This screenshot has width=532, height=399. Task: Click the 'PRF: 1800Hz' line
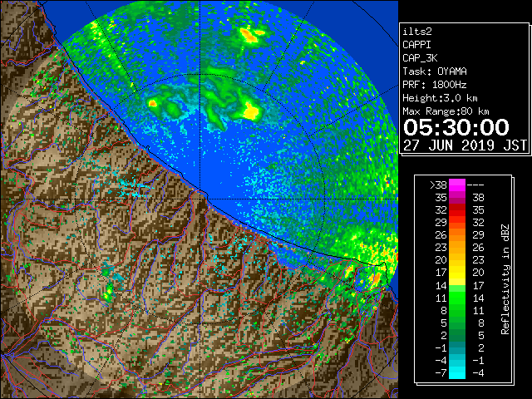(x=435, y=85)
